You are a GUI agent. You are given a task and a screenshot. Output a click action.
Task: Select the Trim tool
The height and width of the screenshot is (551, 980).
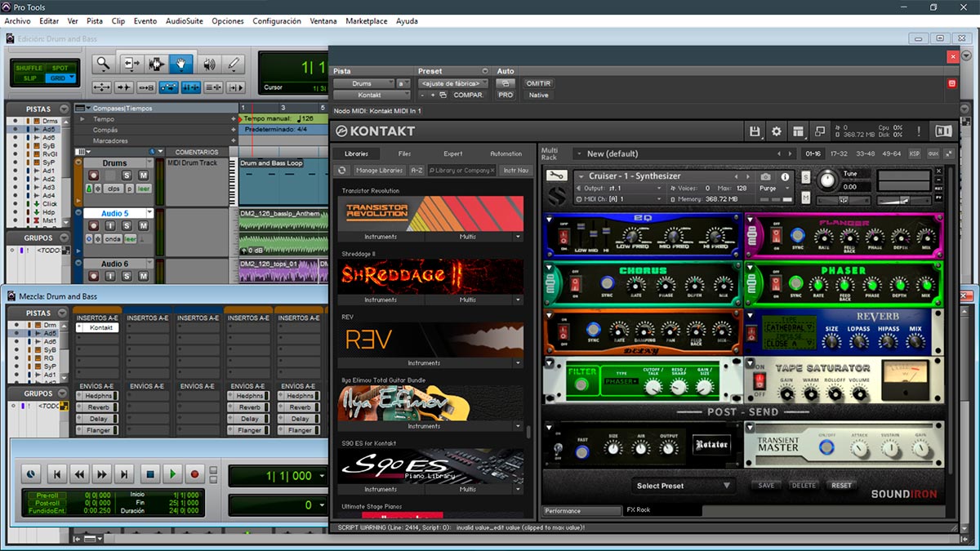[130, 64]
